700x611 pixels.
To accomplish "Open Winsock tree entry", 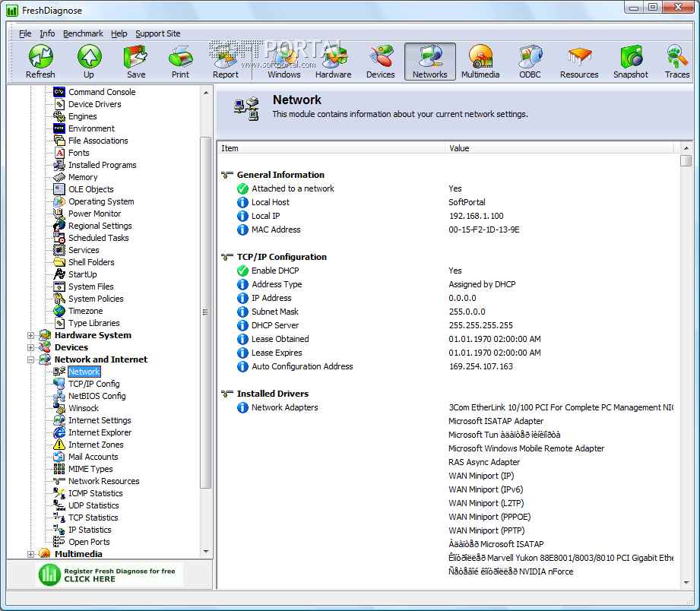I will point(76,408).
